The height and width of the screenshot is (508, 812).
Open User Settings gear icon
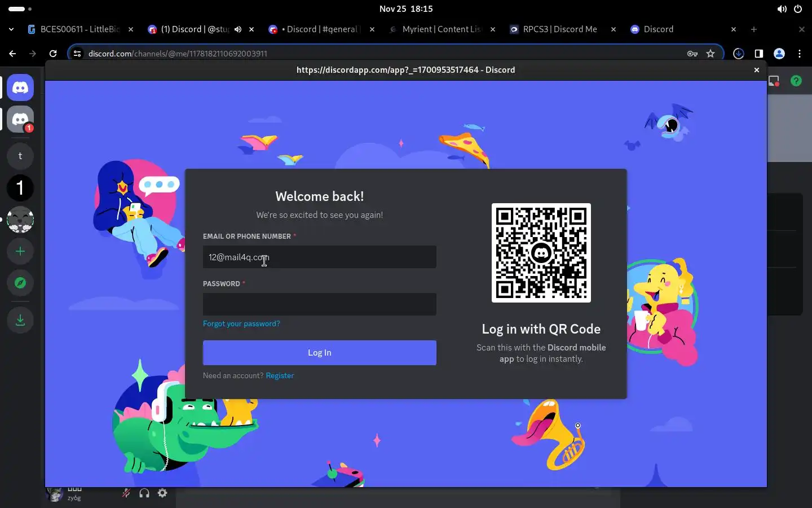(162, 493)
